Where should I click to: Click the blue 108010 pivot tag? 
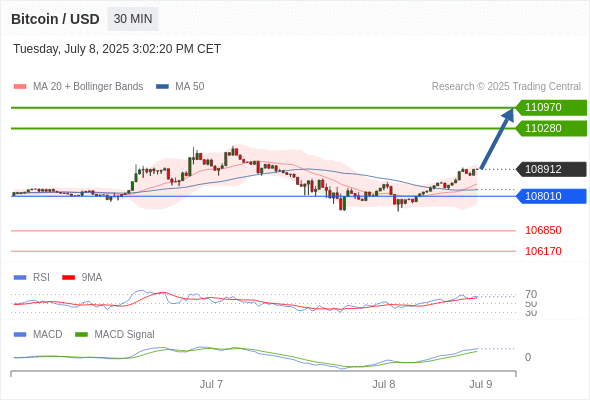[x=551, y=196]
